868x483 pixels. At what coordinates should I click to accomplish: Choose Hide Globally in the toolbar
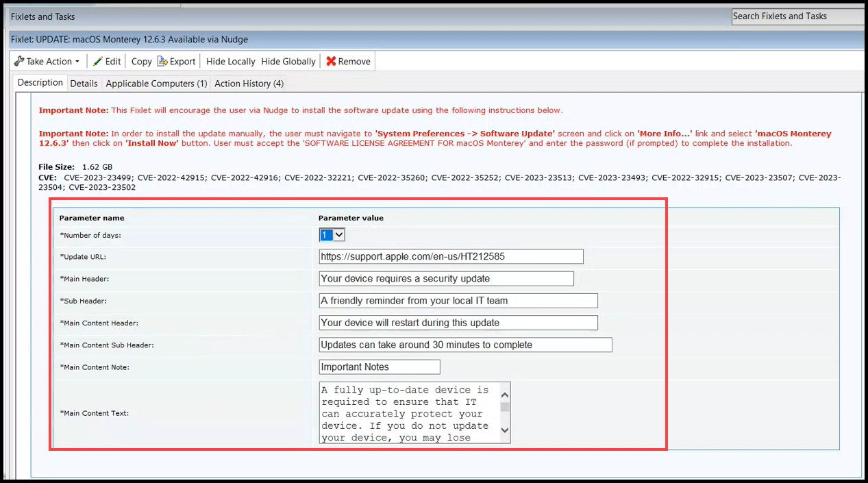288,62
